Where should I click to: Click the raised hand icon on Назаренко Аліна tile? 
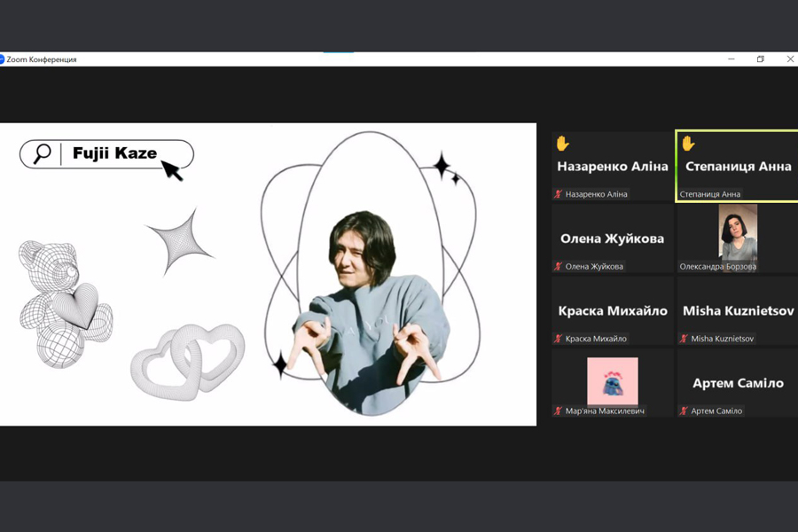tap(562, 144)
